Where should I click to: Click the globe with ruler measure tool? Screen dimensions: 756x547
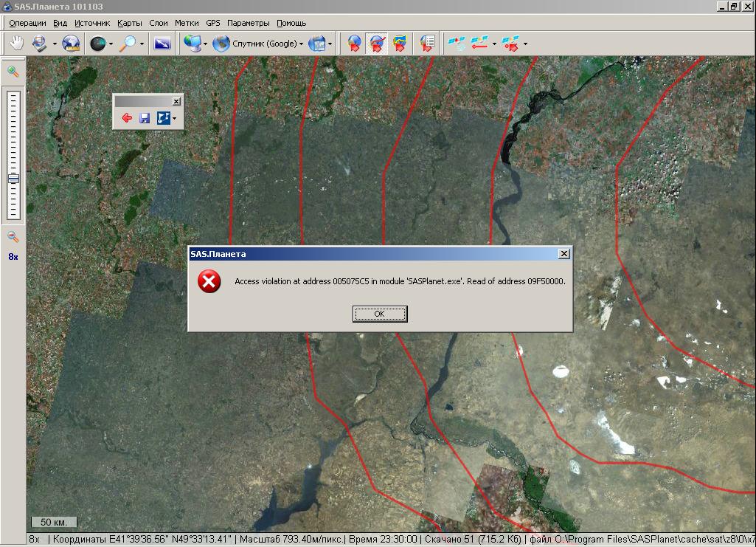pyautogui.click(x=71, y=44)
